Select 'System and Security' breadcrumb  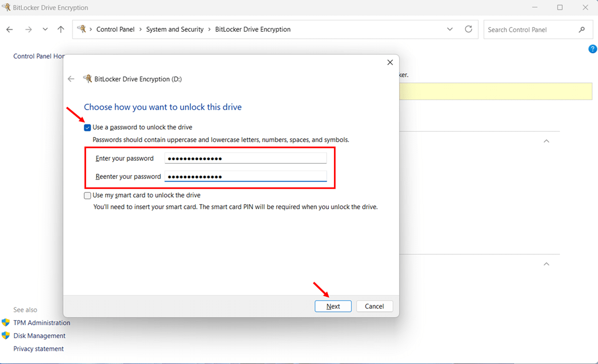coord(175,29)
